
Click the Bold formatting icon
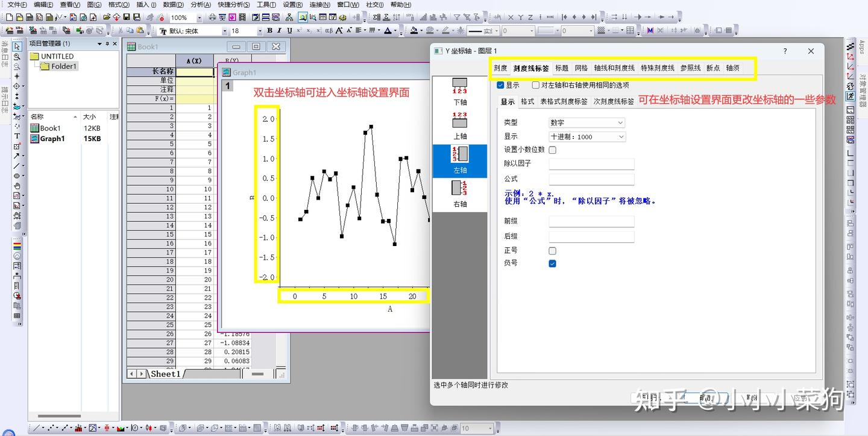269,30
